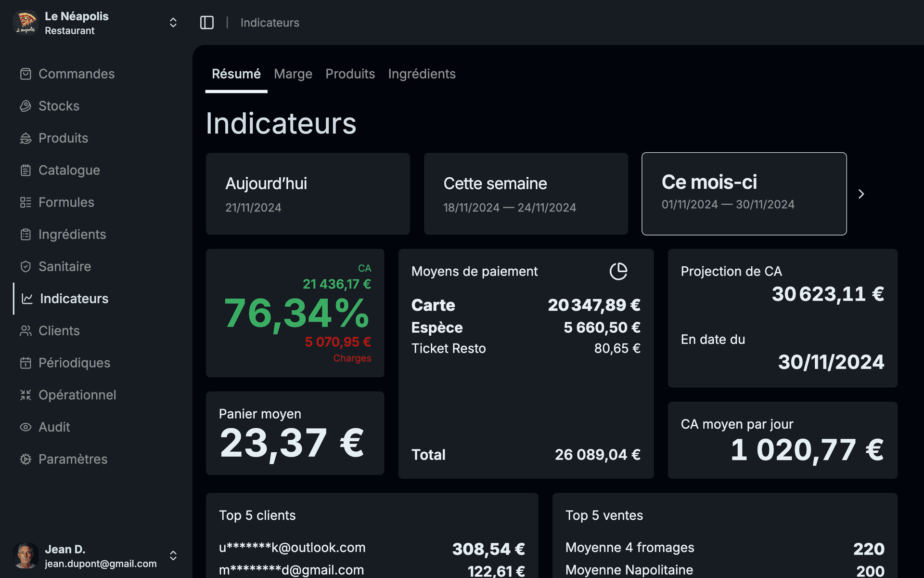Image resolution: width=924 pixels, height=578 pixels.
Task: Switch to the Marge tab
Action: click(x=293, y=74)
